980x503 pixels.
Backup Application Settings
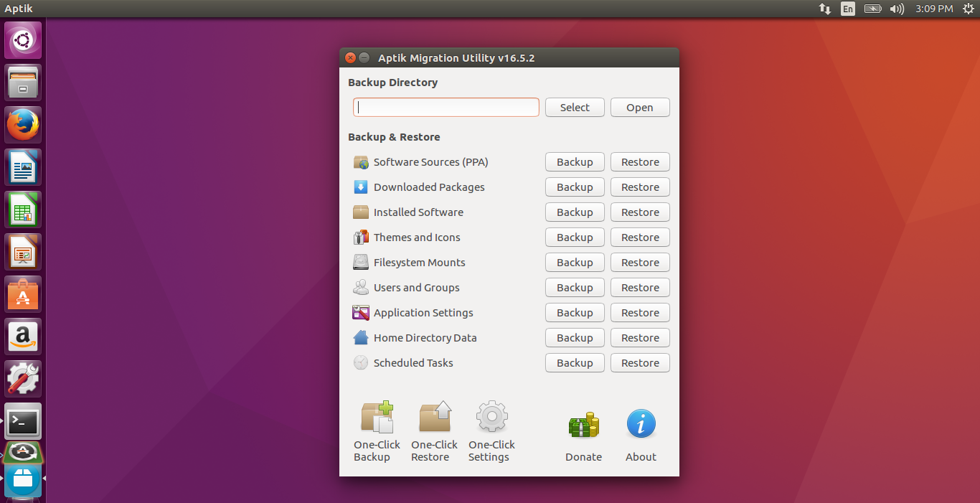coord(575,313)
